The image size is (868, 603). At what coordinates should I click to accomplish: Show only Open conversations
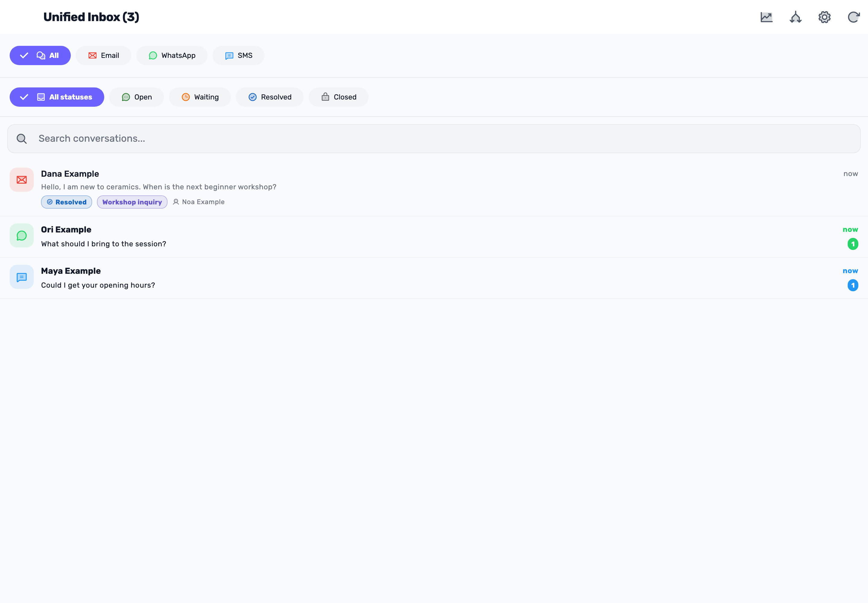pyautogui.click(x=137, y=97)
